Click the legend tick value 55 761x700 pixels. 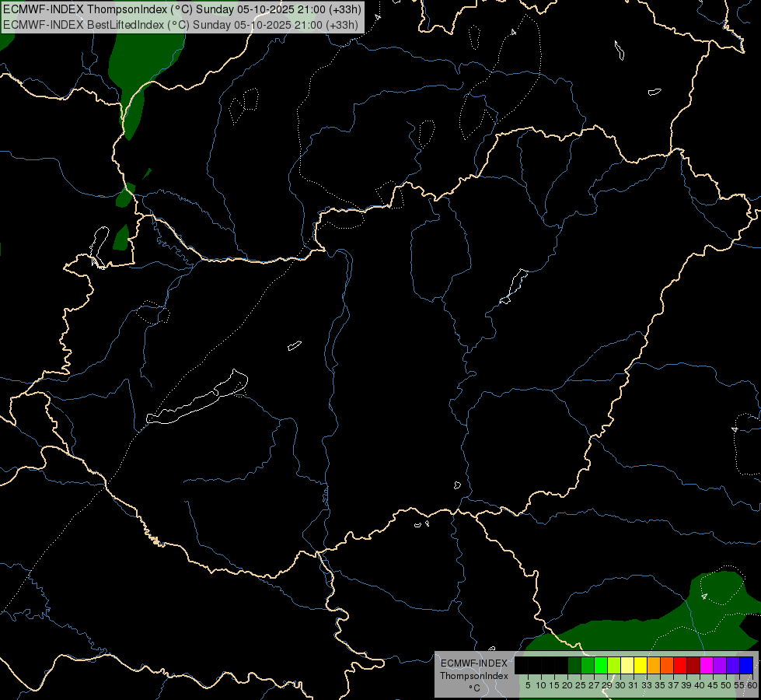pyautogui.click(x=739, y=685)
